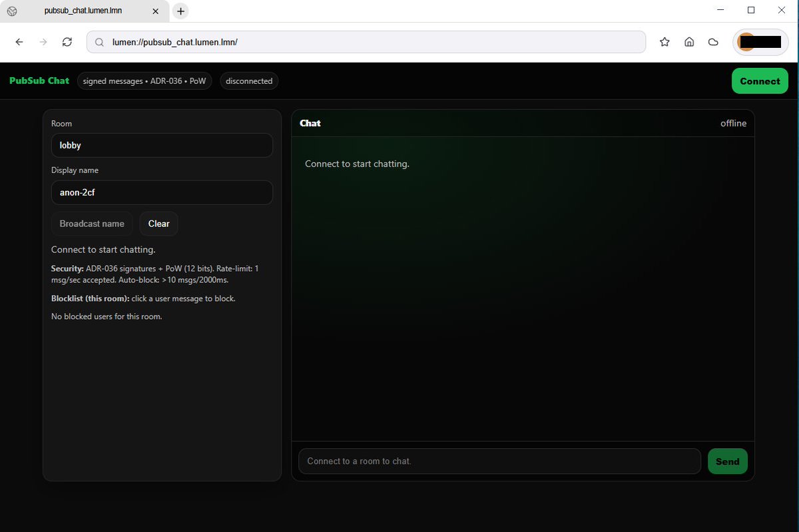Click the PubSub Chat logo text
The height and width of the screenshot is (532, 799).
(39, 81)
